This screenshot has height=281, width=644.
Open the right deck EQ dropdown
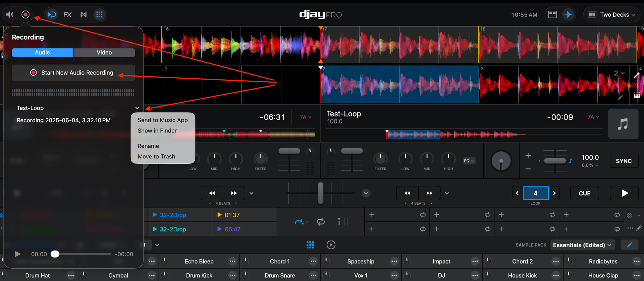pos(469,161)
